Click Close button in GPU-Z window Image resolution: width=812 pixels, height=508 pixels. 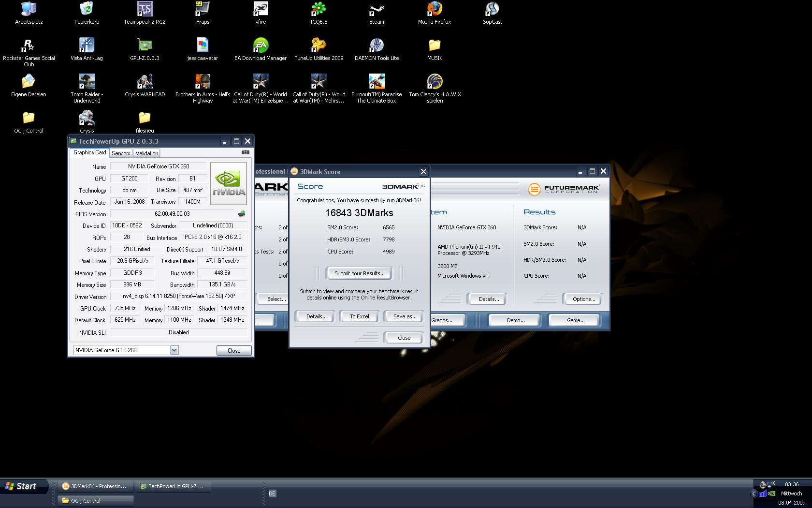234,351
